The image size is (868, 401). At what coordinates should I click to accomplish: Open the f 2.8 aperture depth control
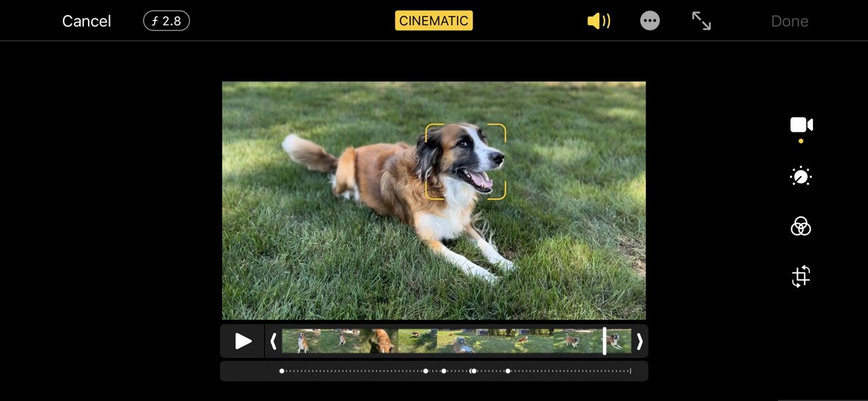[x=167, y=21]
